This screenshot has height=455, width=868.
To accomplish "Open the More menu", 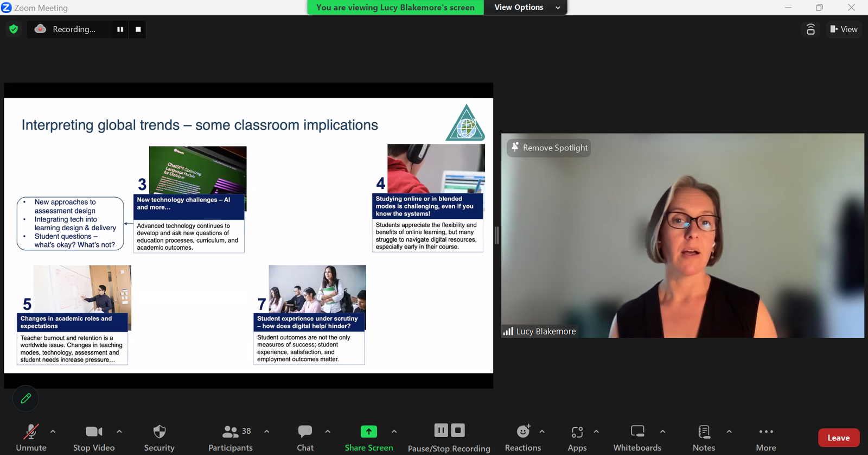I will pos(765,437).
